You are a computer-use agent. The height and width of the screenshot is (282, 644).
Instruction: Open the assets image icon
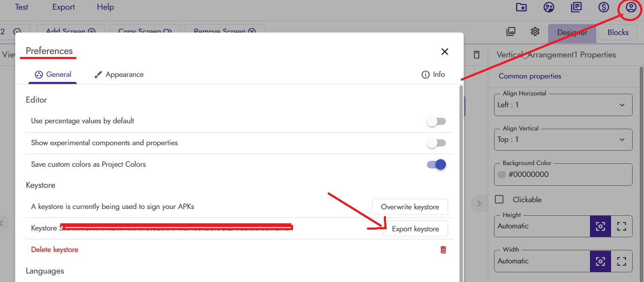click(511, 32)
